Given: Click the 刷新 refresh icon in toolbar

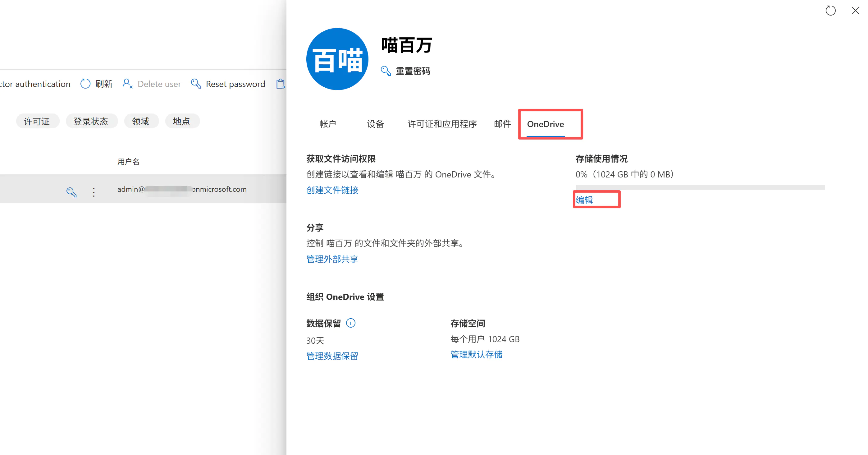Looking at the screenshot, I should tap(85, 84).
